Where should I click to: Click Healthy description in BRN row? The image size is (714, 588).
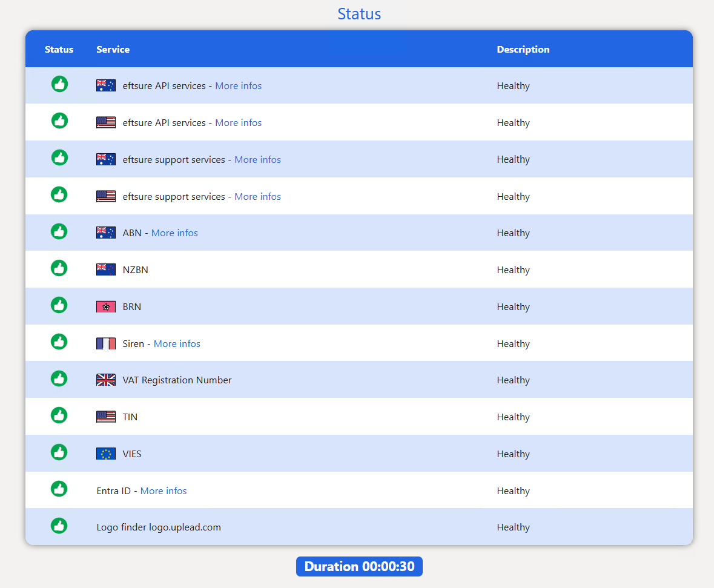click(x=513, y=306)
